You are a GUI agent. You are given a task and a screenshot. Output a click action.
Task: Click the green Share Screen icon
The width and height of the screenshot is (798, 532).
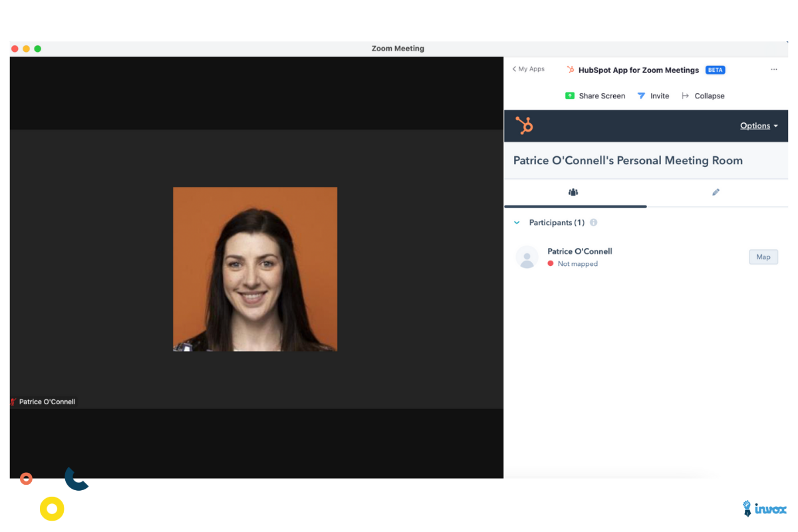tap(570, 96)
